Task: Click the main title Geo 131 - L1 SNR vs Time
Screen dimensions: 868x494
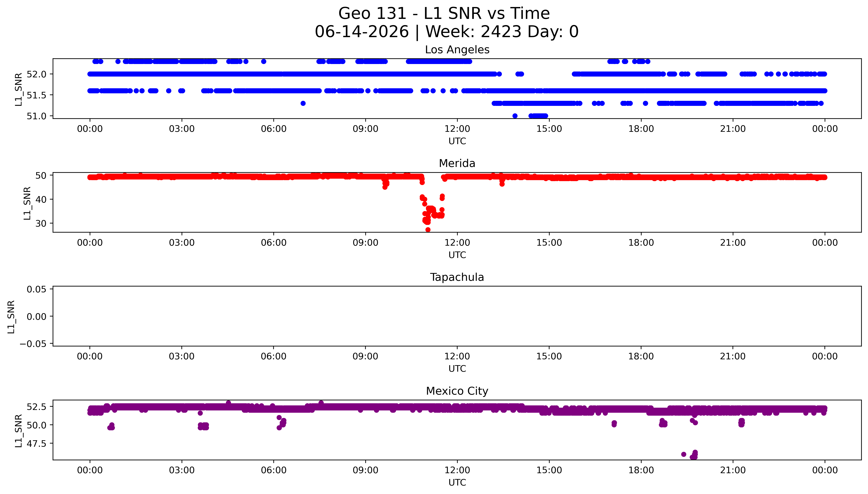Action: tap(444, 14)
